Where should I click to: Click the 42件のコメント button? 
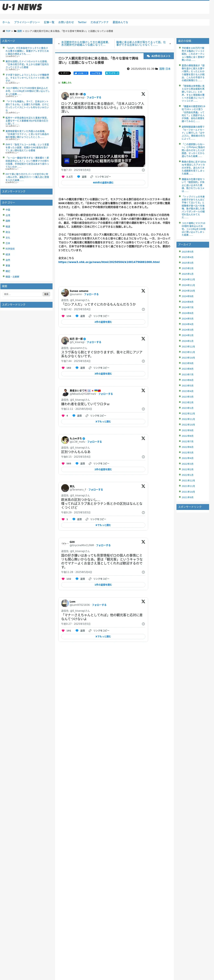[x=159, y=56]
